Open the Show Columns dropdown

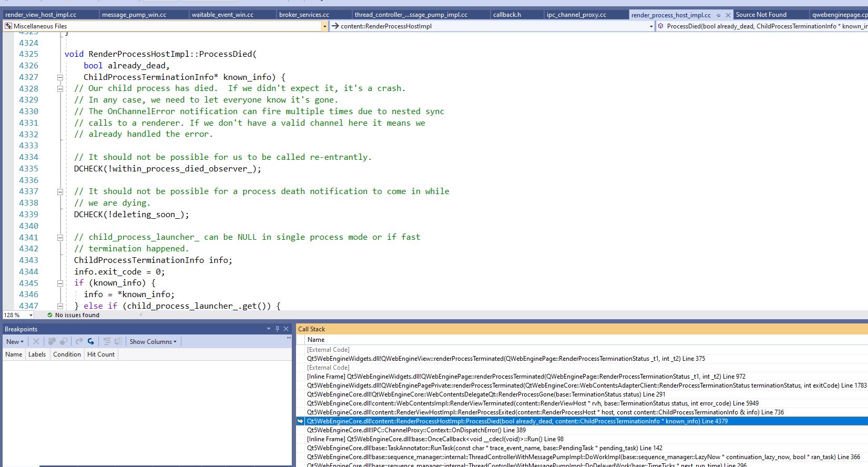coord(153,341)
